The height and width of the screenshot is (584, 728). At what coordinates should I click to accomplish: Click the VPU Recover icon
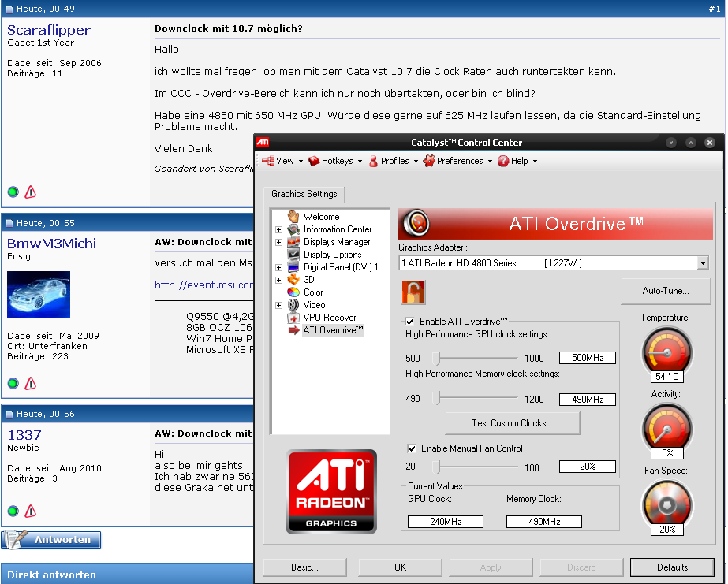pos(293,318)
